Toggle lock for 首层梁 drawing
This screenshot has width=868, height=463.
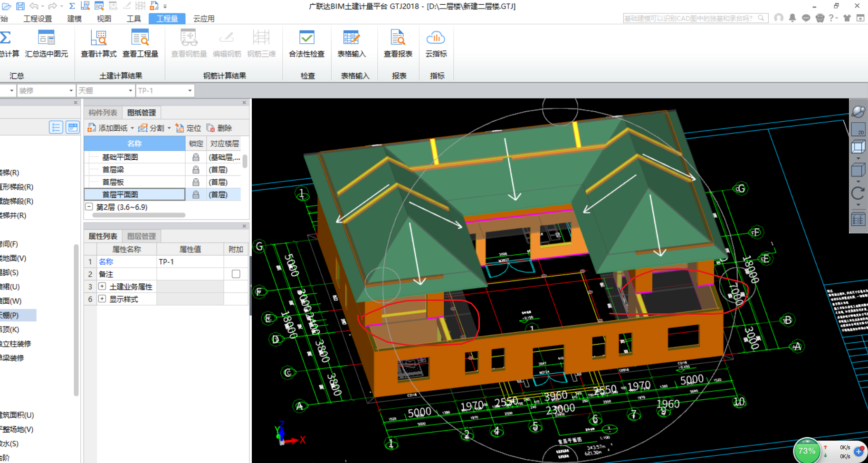point(196,170)
